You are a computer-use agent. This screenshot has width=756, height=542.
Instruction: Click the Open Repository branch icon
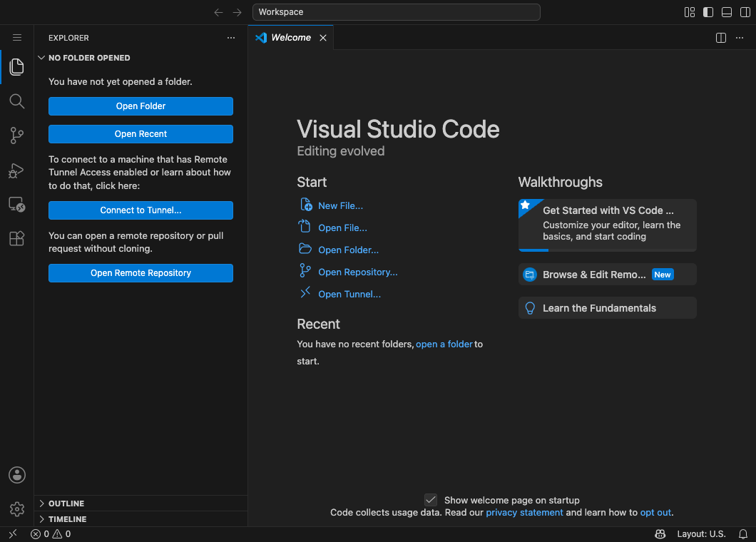pos(305,270)
